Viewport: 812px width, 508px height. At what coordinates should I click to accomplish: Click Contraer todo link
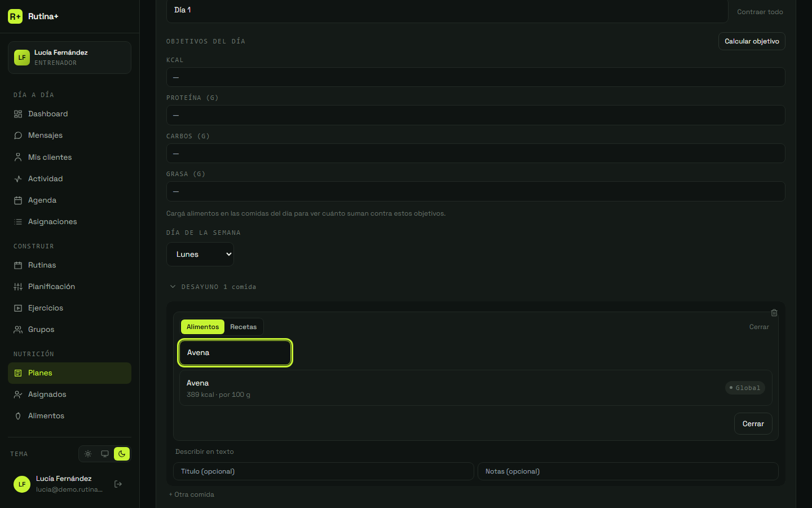click(x=760, y=12)
